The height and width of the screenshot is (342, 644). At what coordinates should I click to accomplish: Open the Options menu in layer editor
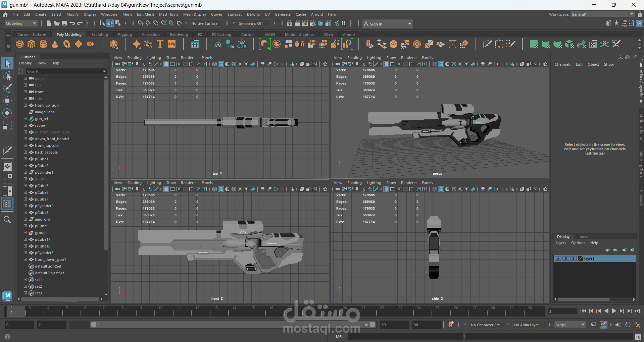pos(578,243)
